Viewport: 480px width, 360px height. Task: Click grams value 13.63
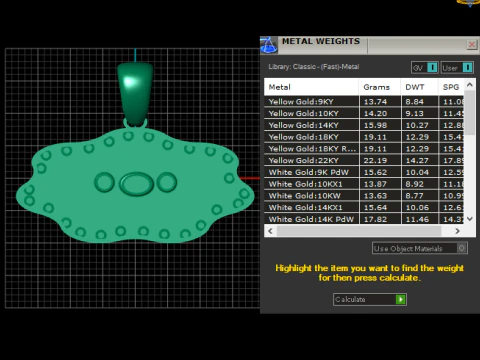pyautogui.click(x=375, y=196)
